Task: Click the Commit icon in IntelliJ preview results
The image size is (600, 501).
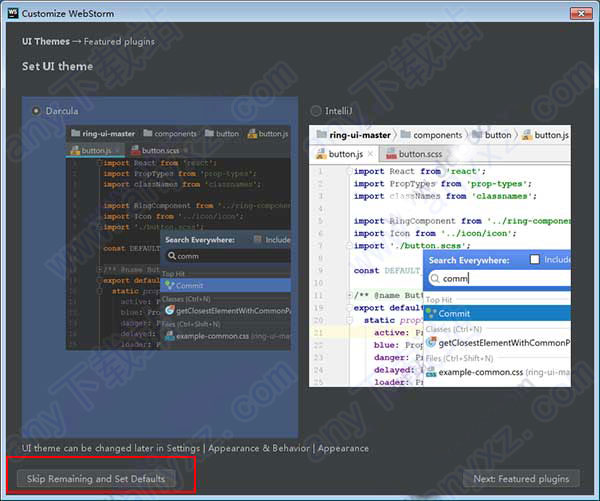Action: pos(431,313)
